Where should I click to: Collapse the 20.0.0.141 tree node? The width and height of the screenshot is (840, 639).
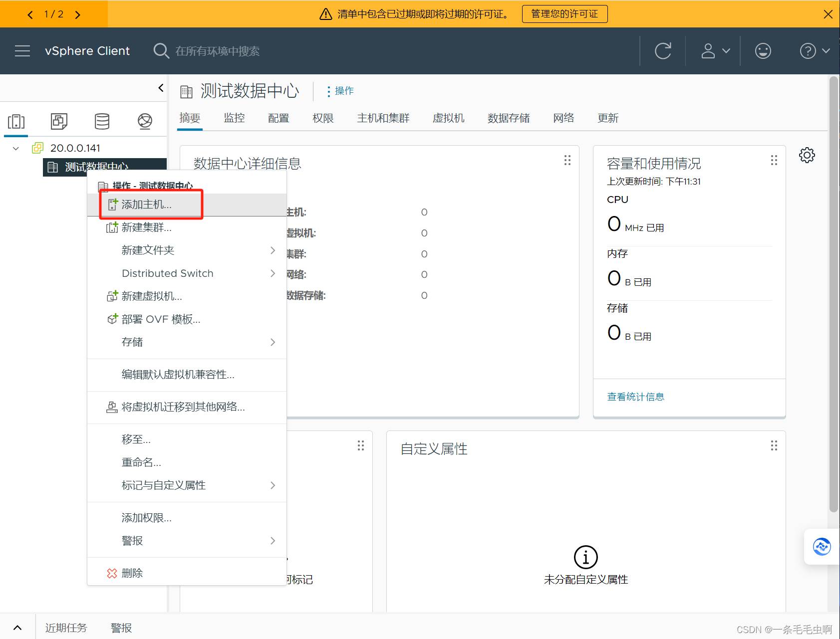(16, 148)
